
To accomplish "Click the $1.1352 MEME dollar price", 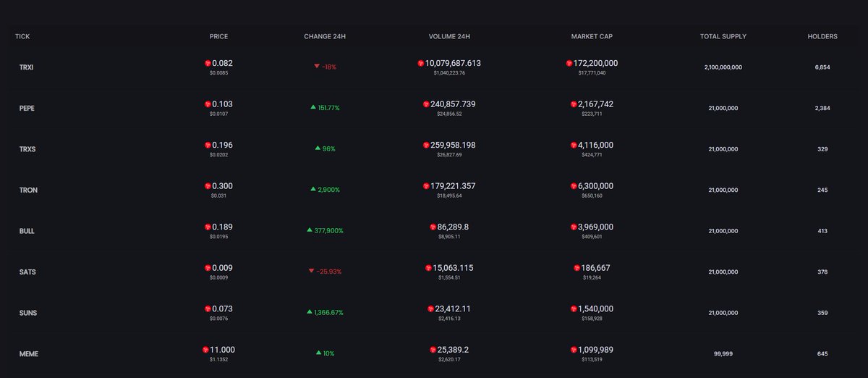I will [219, 359].
